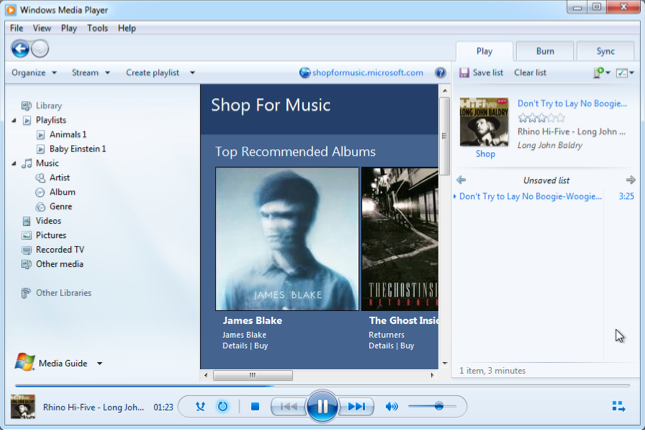Mute the volume speaker icon
The width and height of the screenshot is (645, 432).
click(x=392, y=407)
